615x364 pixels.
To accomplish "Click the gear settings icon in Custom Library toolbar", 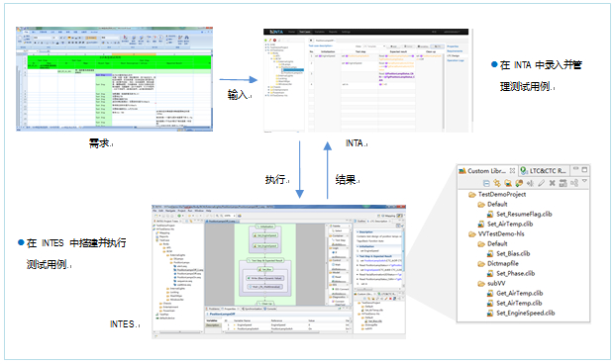I will tap(497, 183).
